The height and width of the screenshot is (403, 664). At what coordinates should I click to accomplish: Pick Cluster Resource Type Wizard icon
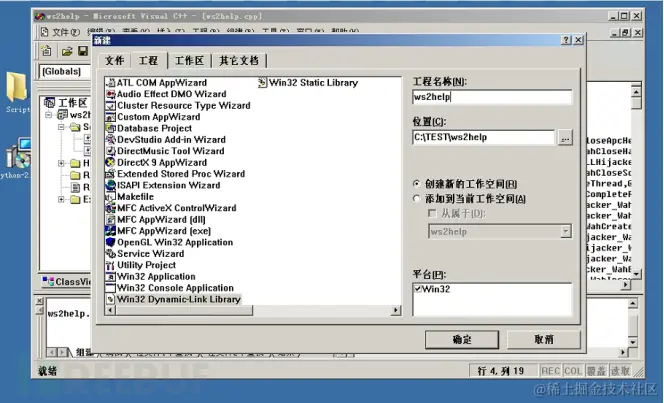click(x=111, y=106)
